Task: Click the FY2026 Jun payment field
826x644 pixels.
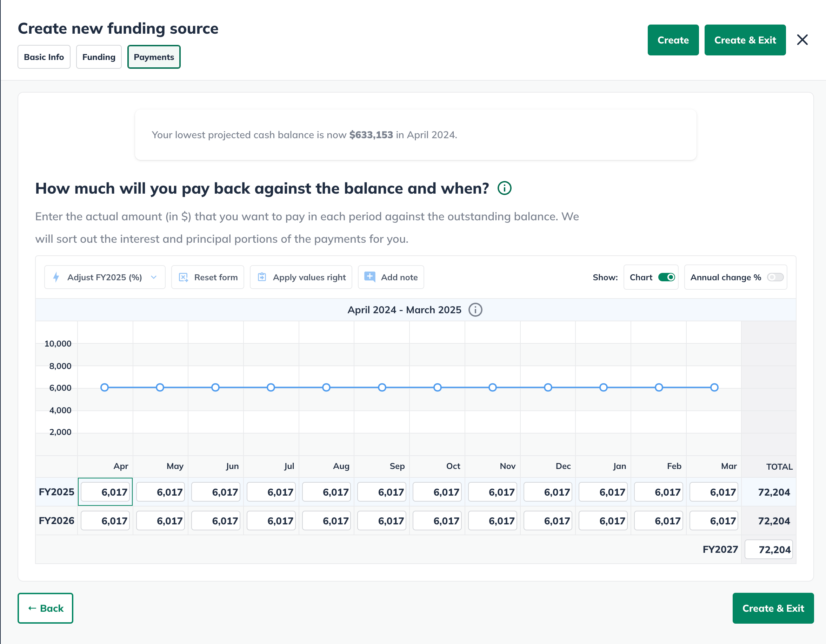Action: [216, 520]
